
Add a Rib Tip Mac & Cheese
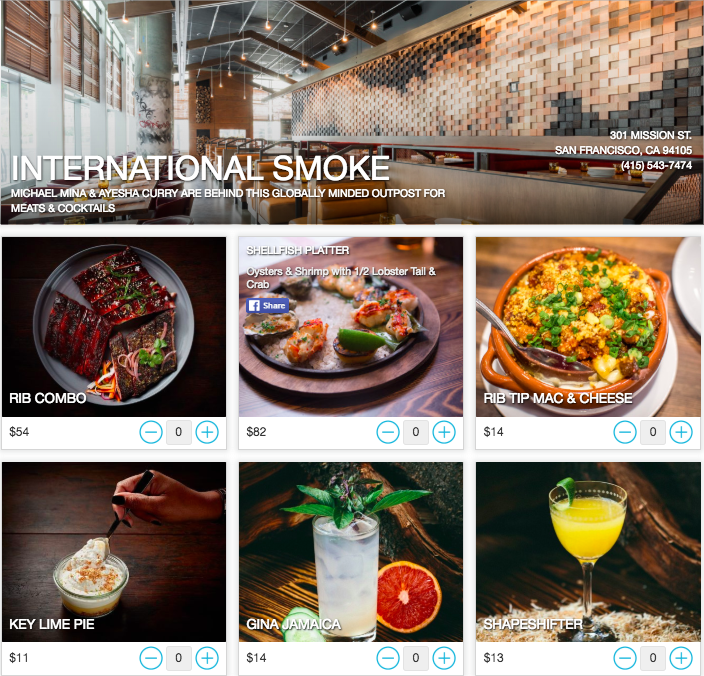point(681,432)
